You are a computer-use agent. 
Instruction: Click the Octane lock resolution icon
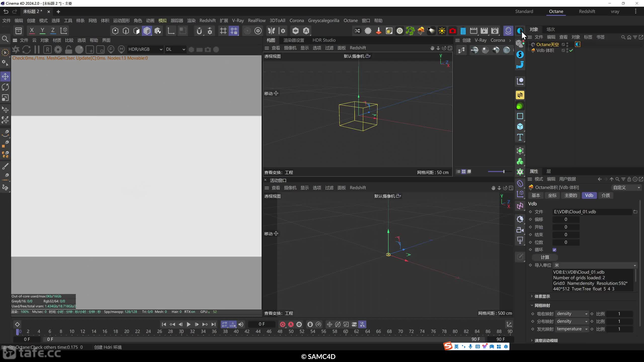coord(69,50)
